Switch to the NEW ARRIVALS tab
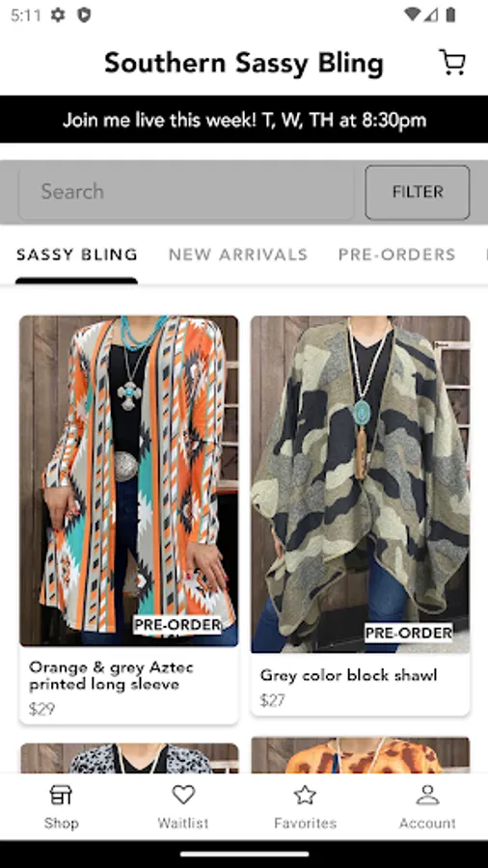 click(238, 255)
